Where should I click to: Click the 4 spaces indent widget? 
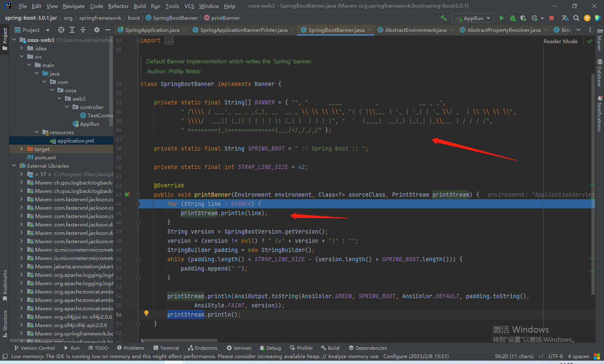click(x=578, y=356)
